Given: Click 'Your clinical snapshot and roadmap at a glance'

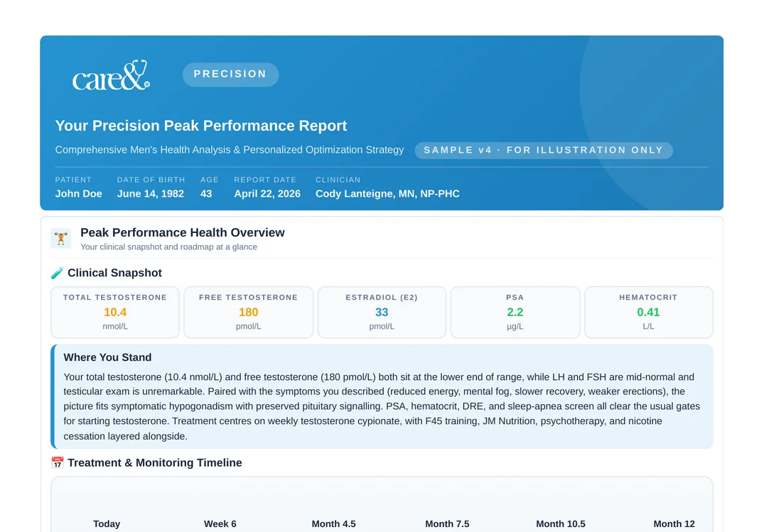Looking at the screenshot, I should pyautogui.click(x=168, y=247).
